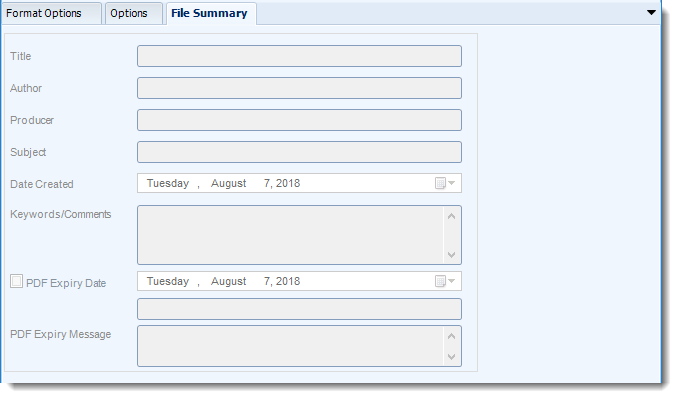Click inside the Keywords/Comments text area
The image size is (677, 398).
291,235
